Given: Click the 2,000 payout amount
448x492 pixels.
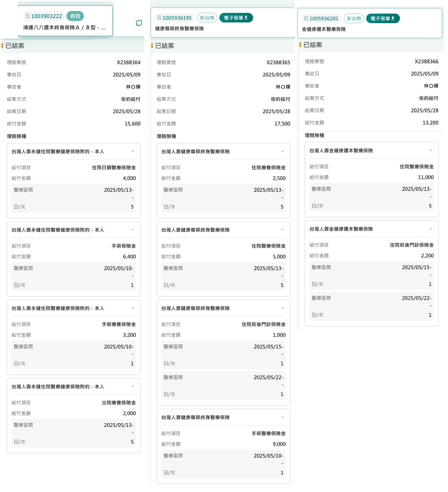Looking at the screenshot, I should pos(129,413).
